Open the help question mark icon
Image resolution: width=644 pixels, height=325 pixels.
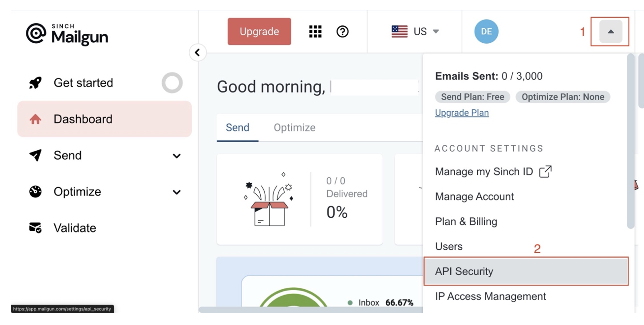click(x=342, y=31)
